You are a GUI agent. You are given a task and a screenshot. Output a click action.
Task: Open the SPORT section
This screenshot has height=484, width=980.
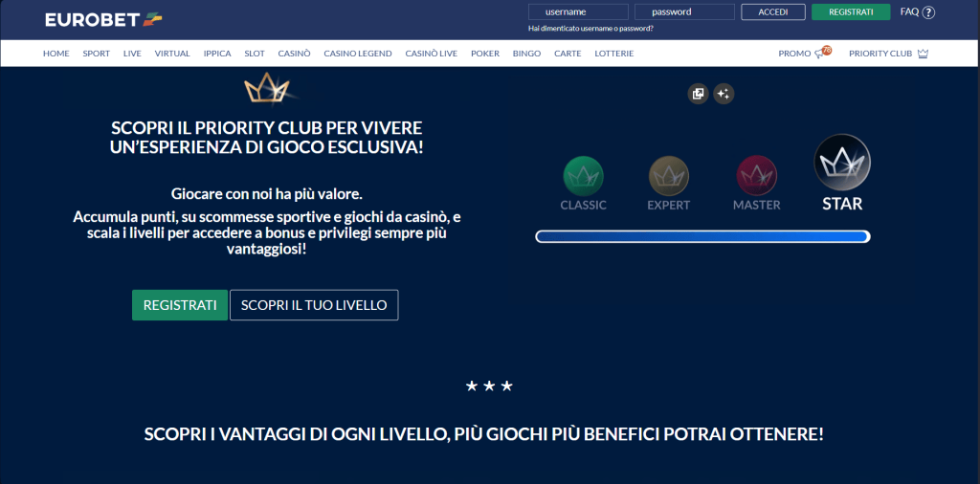click(97, 54)
